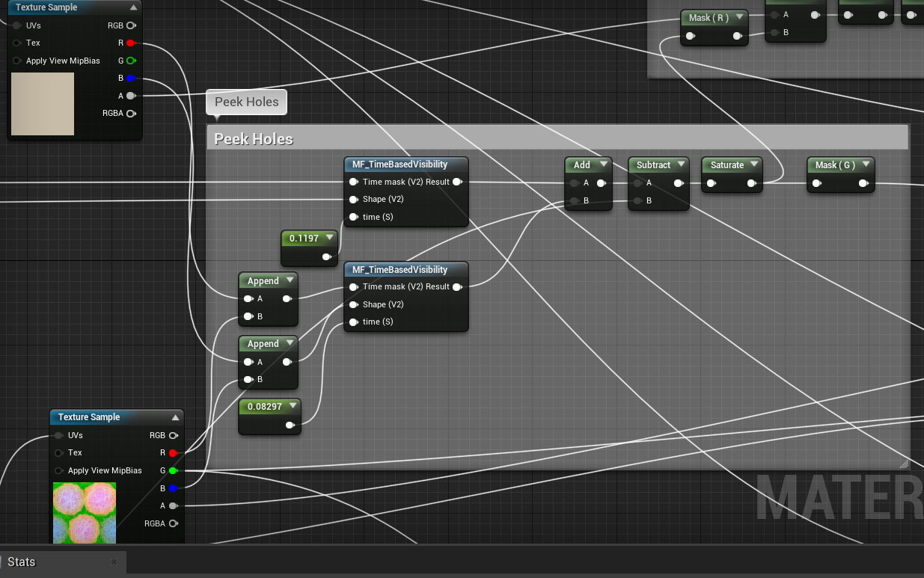Click the output pin of the 0.08297 constant
The width and height of the screenshot is (924, 578).
point(290,425)
